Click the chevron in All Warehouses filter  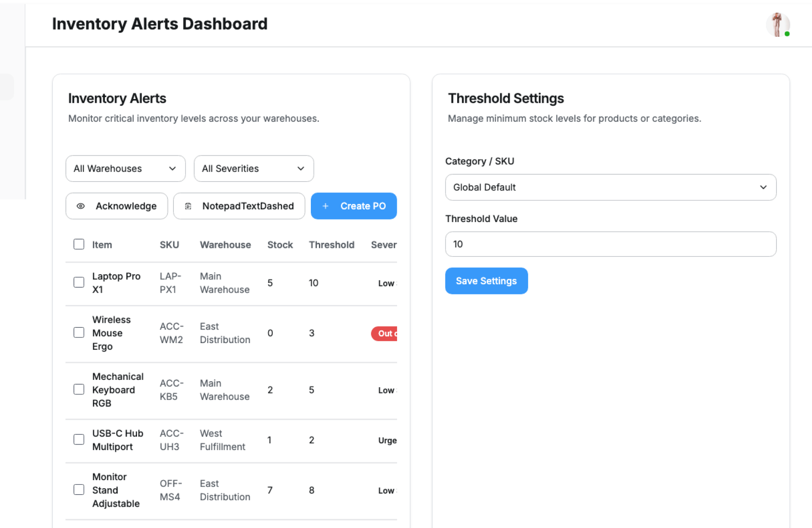[x=172, y=168]
